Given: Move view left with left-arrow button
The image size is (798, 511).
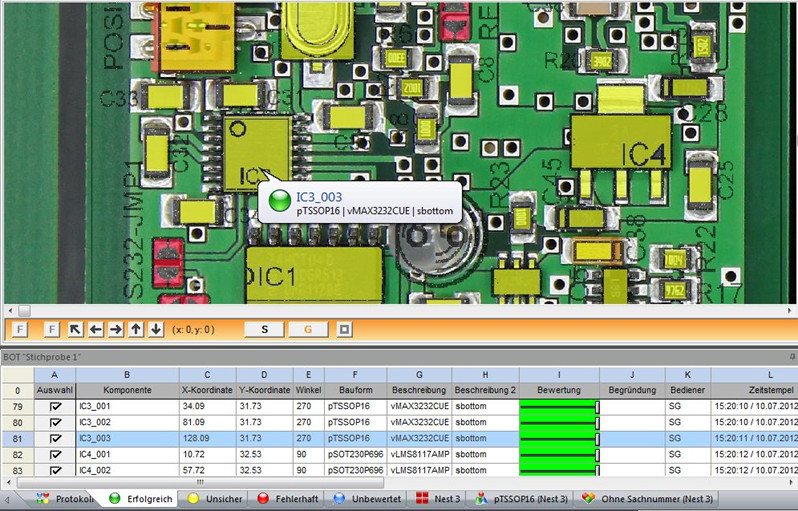Looking at the screenshot, I should pos(96,329).
